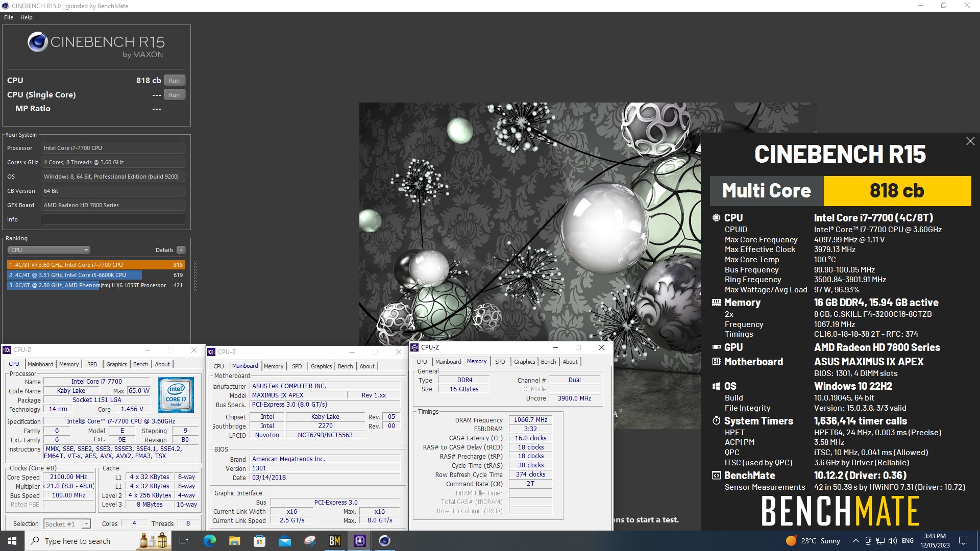Click BIOS Version value 1301 in CPU-Z
The height and width of the screenshot is (551, 980).
(326, 468)
